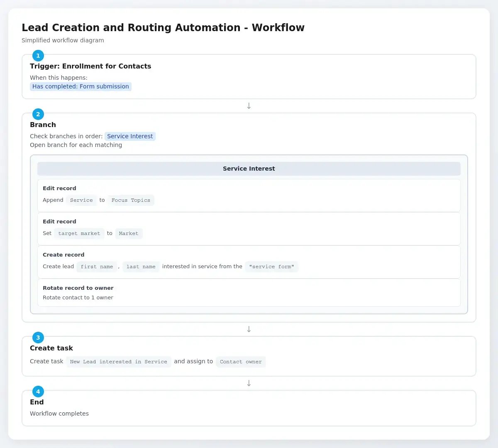
Task: Click the 'Contact owner' assignment chip
Action: (241, 362)
